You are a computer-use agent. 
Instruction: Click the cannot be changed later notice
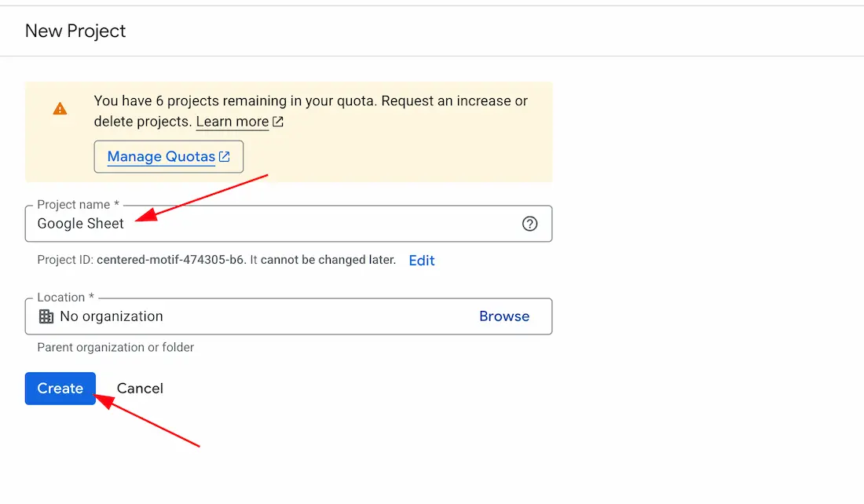tap(328, 260)
